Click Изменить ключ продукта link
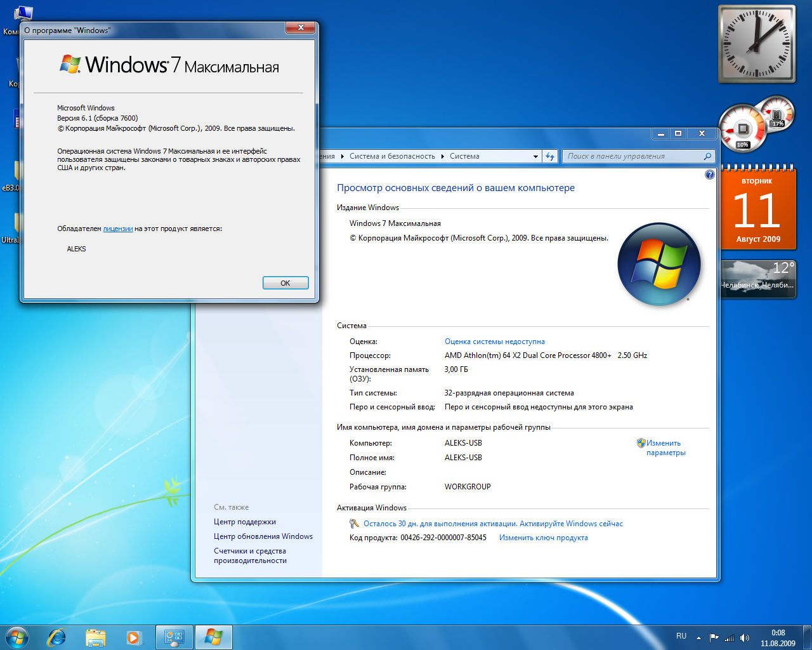 [x=544, y=538]
